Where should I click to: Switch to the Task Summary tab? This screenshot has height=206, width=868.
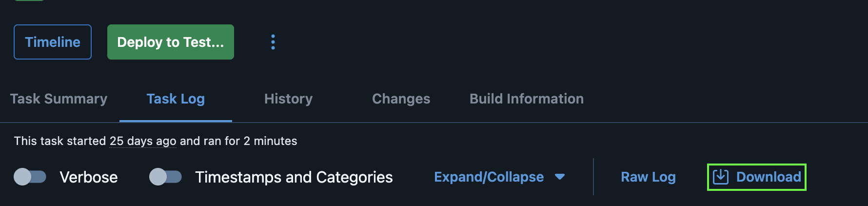click(59, 99)
